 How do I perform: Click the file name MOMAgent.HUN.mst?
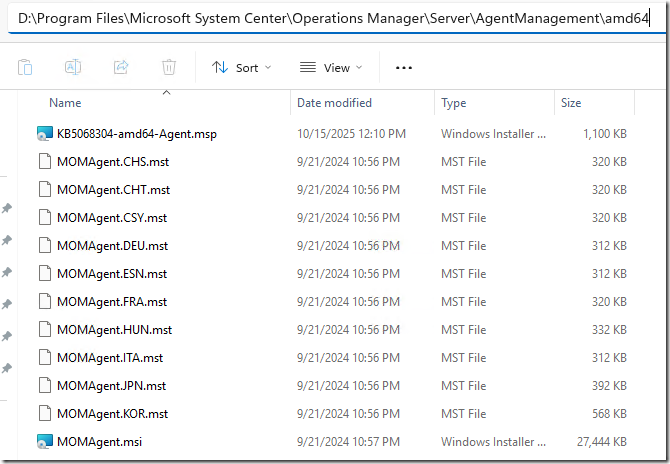click(115, 330)
